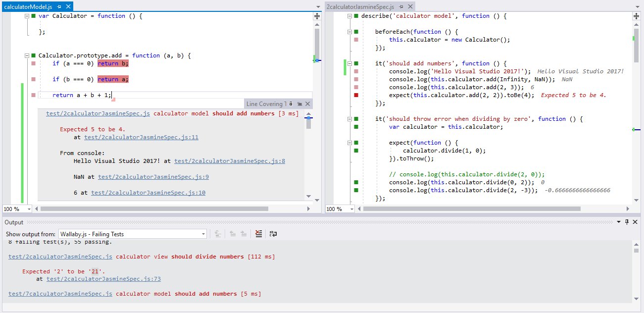Close the Line Covering Tests popup
This screenshot has width=644, height=313.
click(307, 104)
